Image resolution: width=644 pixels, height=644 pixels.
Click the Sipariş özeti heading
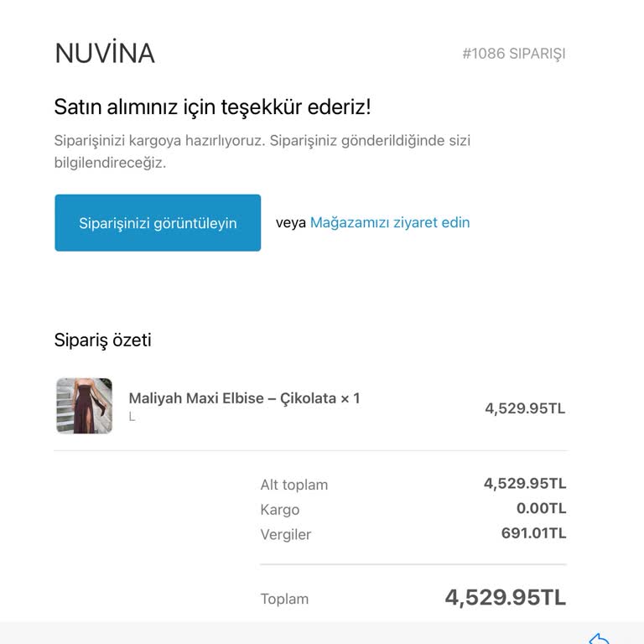pos(102,340)
